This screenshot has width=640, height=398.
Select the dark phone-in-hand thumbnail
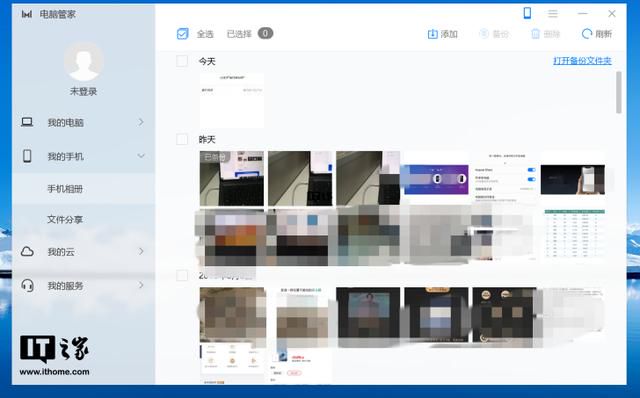click(x=573, y=179)
